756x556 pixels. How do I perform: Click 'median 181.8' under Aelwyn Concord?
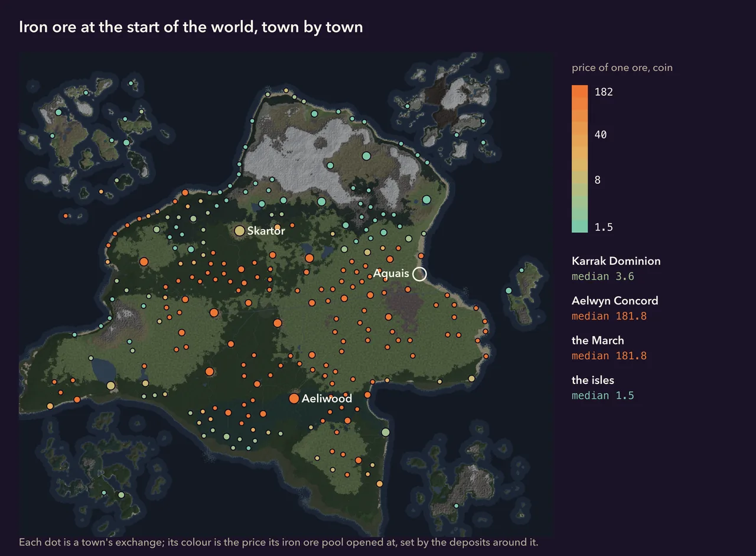pos(609,316)
